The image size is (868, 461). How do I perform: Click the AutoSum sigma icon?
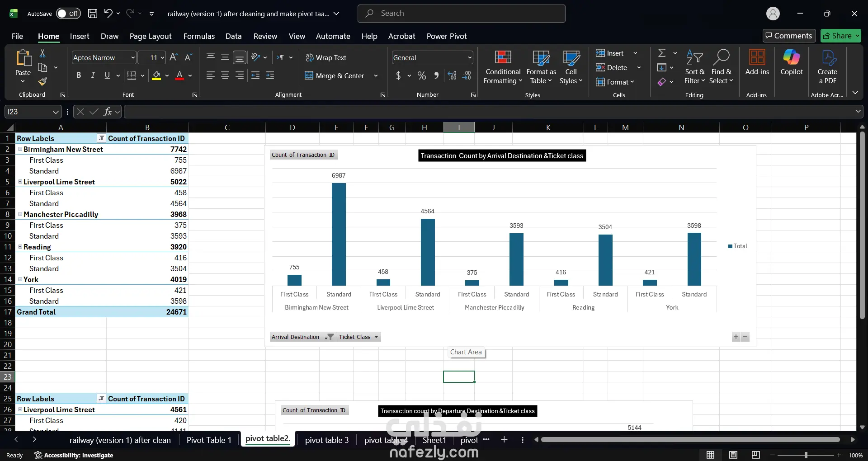coord(662,53)
